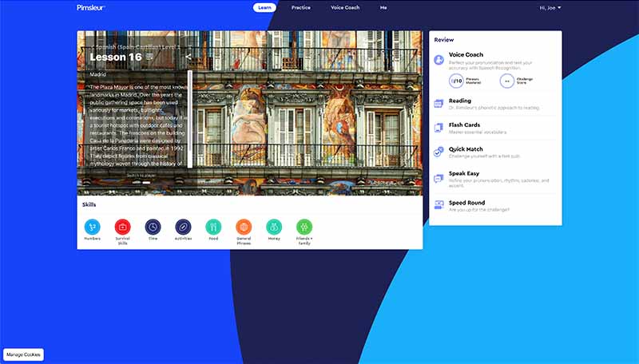Viewport: 639px width, 364px height.
Task: Open the Numbers skill icon
Action: [x=93, y=227]
